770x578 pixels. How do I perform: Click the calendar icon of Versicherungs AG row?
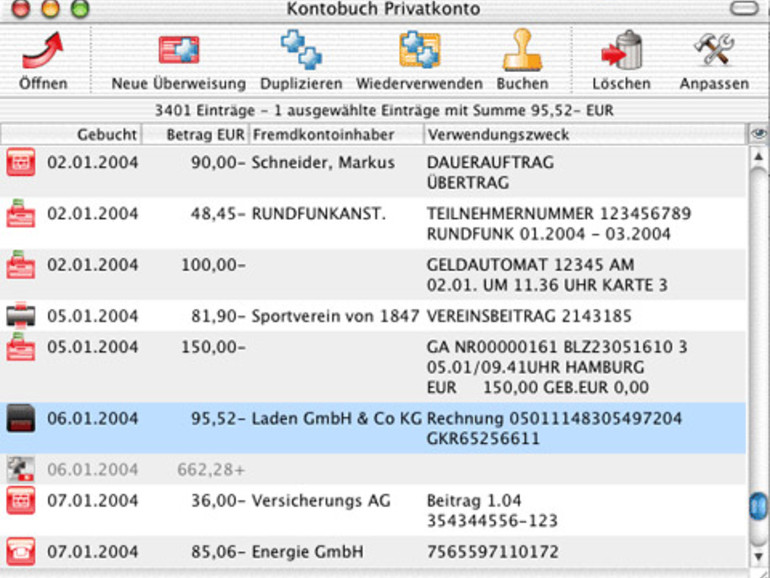coord(21,500)
